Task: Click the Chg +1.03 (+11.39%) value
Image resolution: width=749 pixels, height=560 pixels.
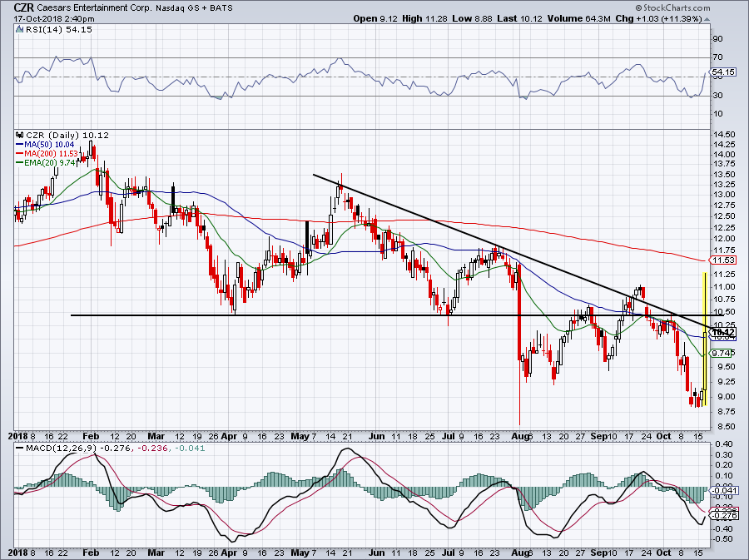Action: click(659, 18)
